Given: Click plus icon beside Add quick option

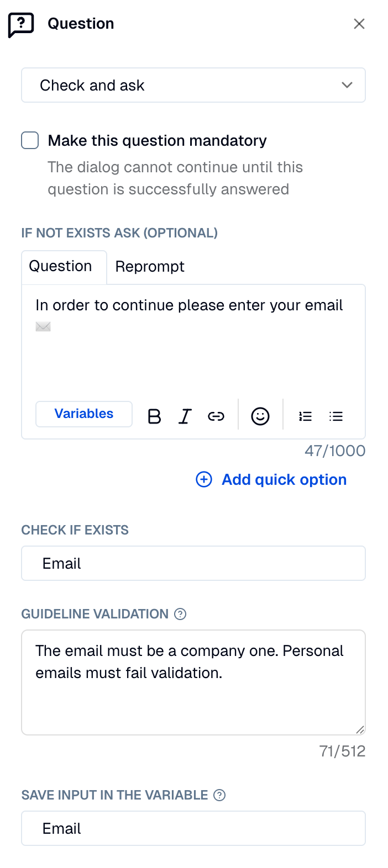Looking at the screenshot, I should (x=204, y=479).
